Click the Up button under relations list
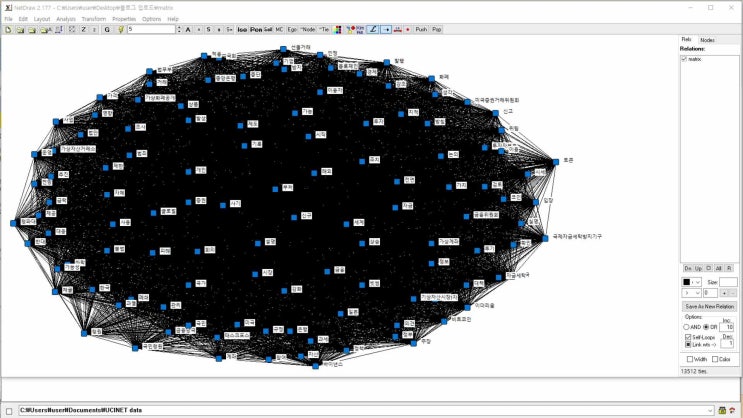The width and height of the screenshot is (743, 418). coord(698,268)
